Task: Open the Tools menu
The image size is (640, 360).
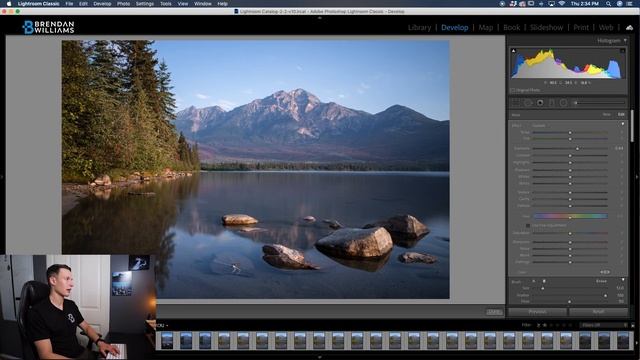Action: click(x=165, y=4)
